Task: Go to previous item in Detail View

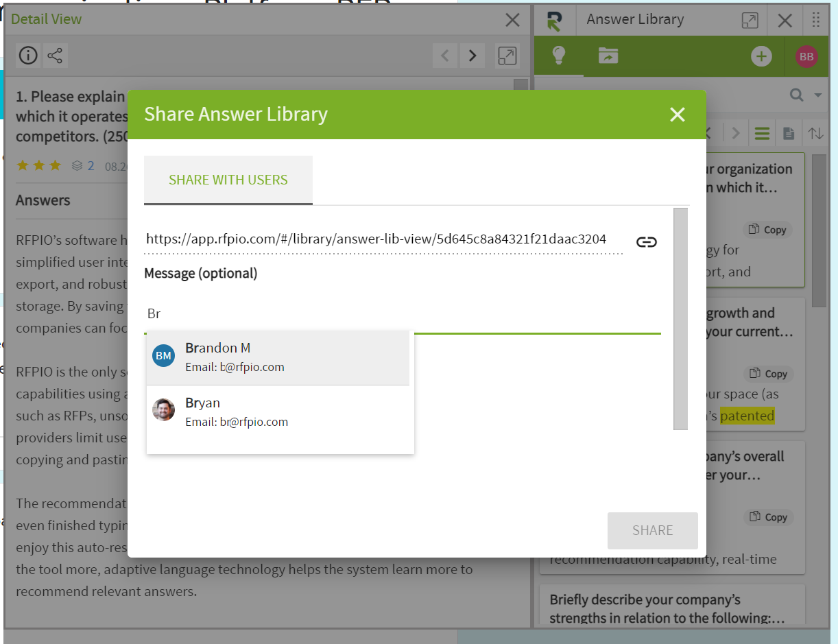Action: [x=445, y=56]
